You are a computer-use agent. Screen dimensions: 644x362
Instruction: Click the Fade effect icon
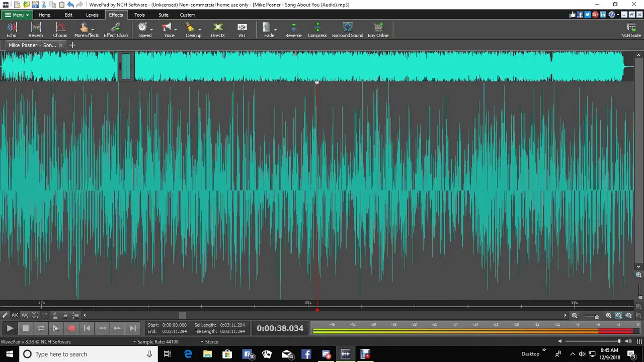pos(267,28)
